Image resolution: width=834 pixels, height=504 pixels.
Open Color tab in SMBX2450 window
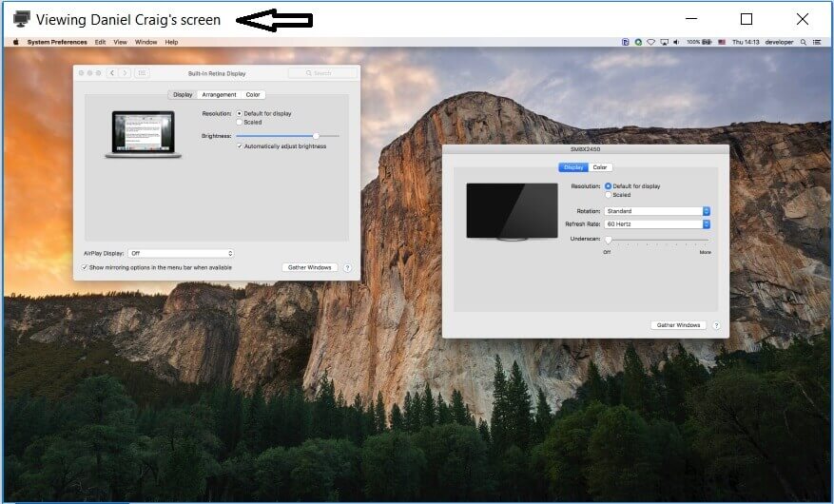click(600, 167)
